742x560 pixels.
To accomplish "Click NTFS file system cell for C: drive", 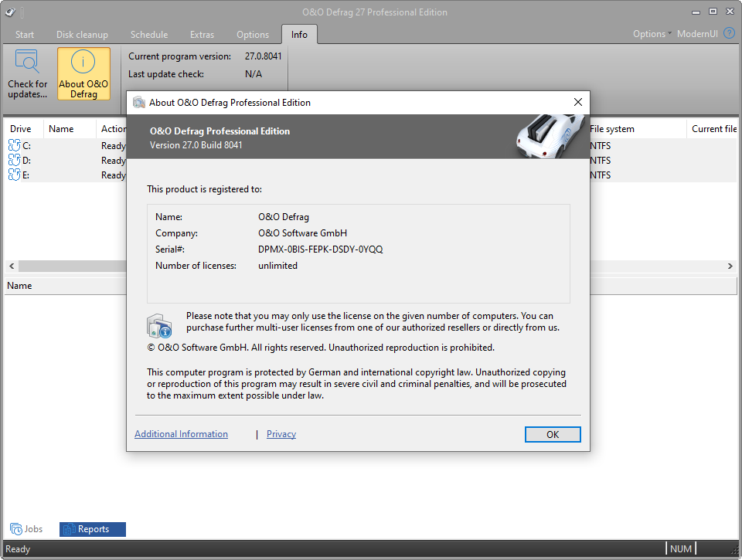I will coord(601,146).
